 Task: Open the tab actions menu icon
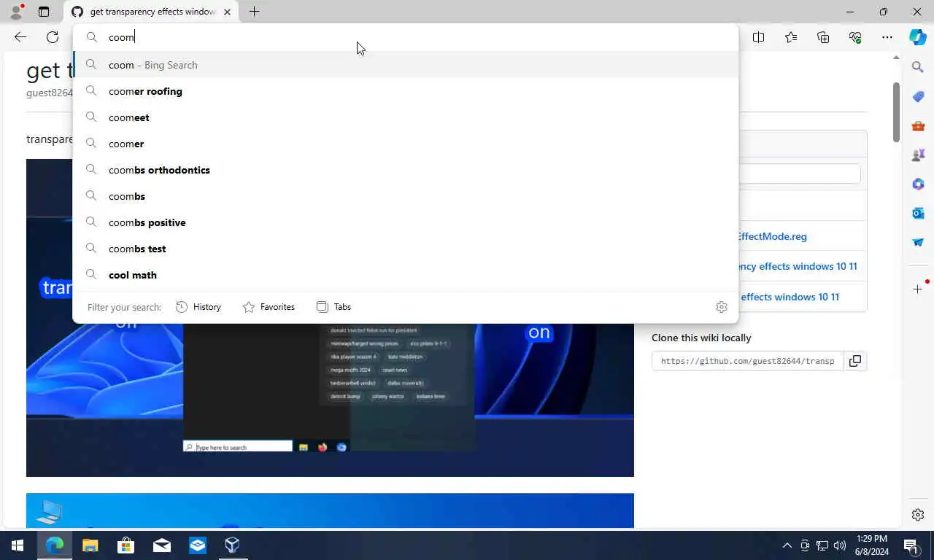click(44, 12)
